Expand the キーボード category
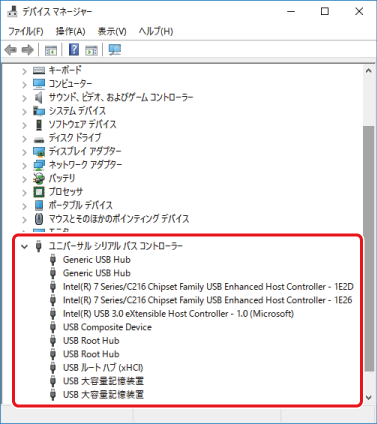Image resolution: width=377 pixels, height=424 pixels. click(24, 71)
